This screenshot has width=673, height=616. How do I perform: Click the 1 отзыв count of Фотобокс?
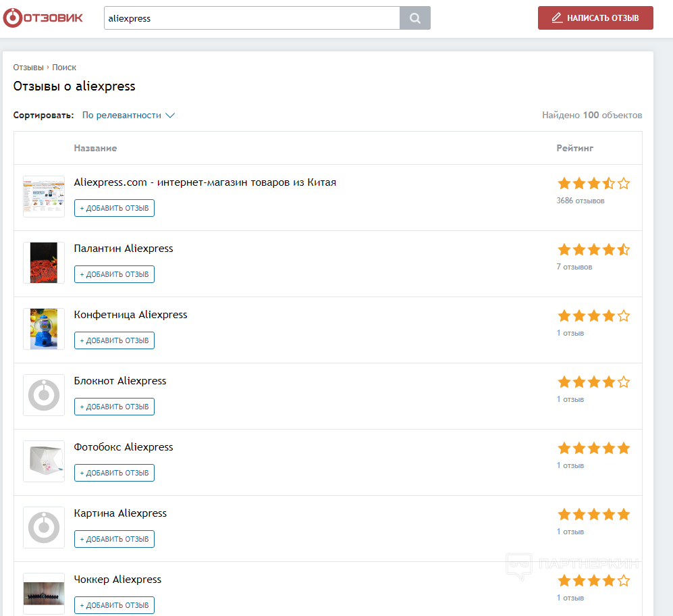pos(570,465)
